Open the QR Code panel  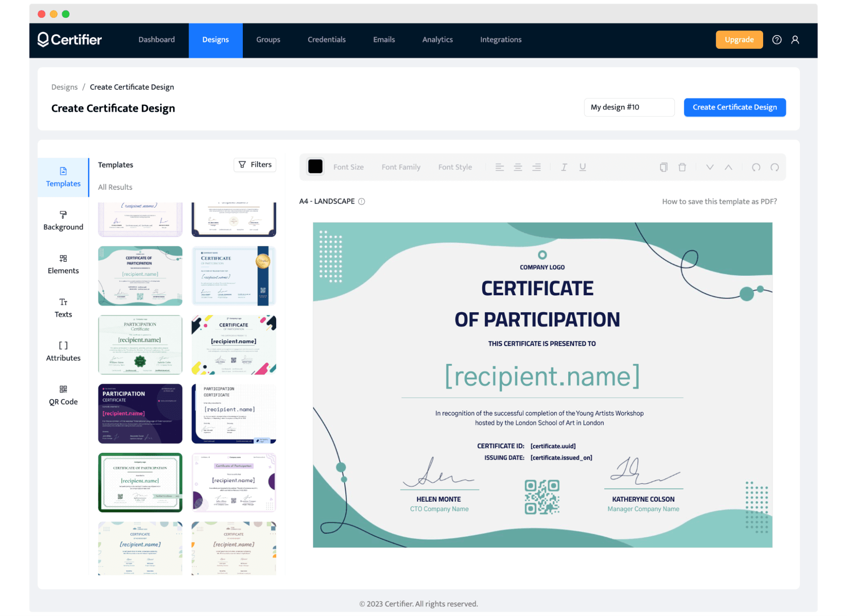[63, 395]
